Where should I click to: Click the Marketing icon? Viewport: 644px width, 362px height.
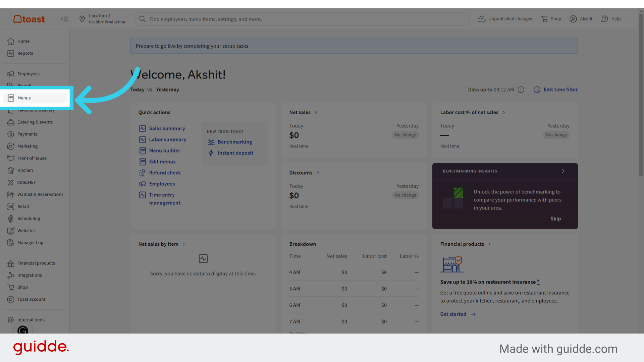(11, 146)
